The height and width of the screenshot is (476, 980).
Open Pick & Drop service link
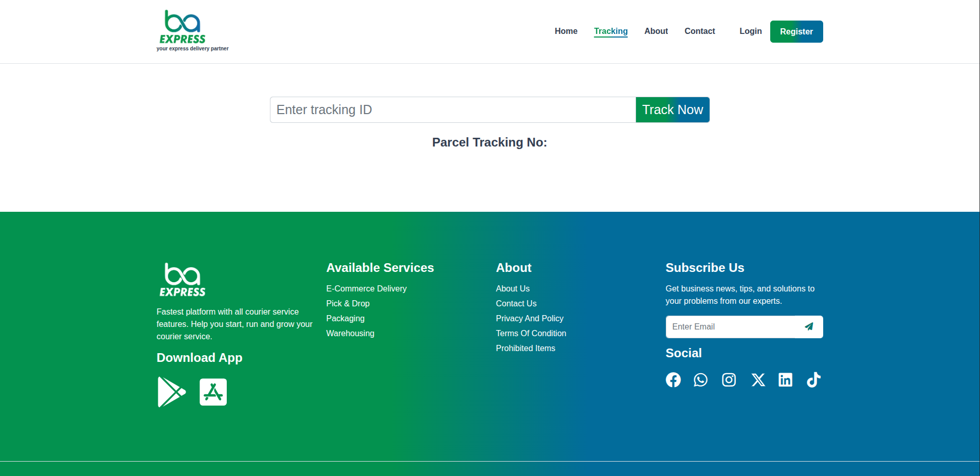(348, 304)
